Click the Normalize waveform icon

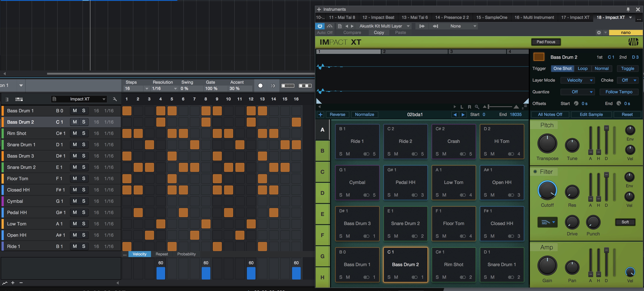point(364,114)
